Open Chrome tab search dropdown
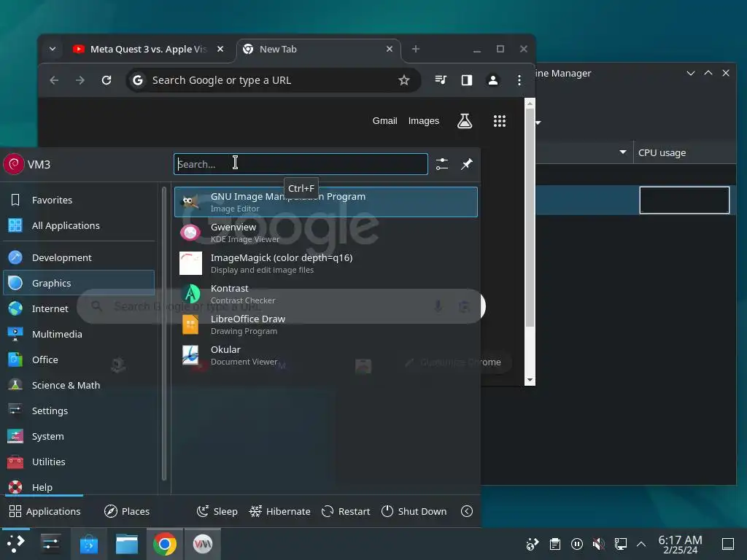747x560 pixels. click(x=53, y=49)
